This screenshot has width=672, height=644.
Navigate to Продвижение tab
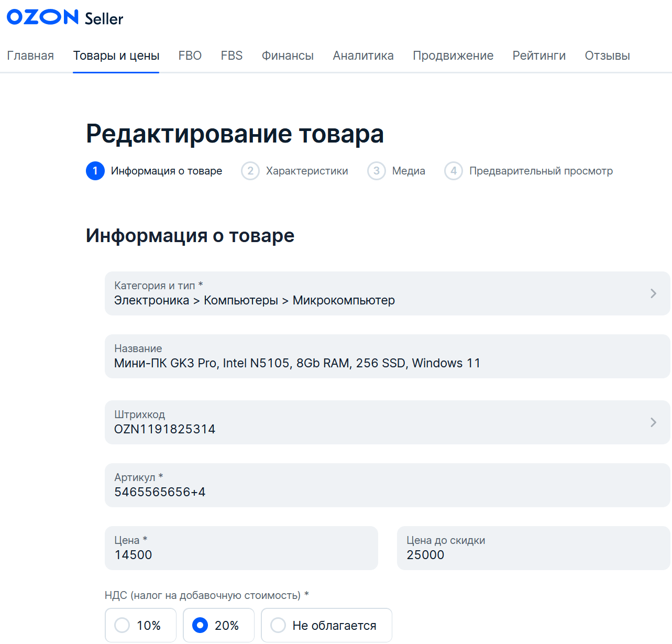453,56
